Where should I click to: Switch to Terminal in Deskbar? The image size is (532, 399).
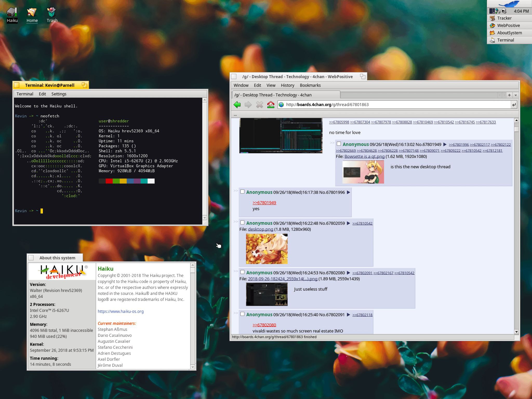(509, 40)
